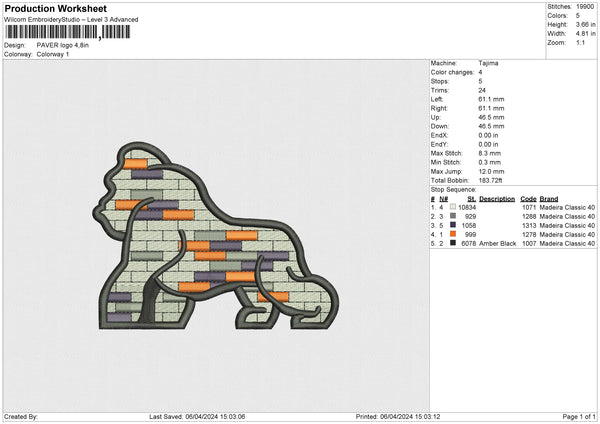The height and width of the screenshot is (424, 600).
Task: Click the Stop Sequence heading
Action: click(453, 189)
